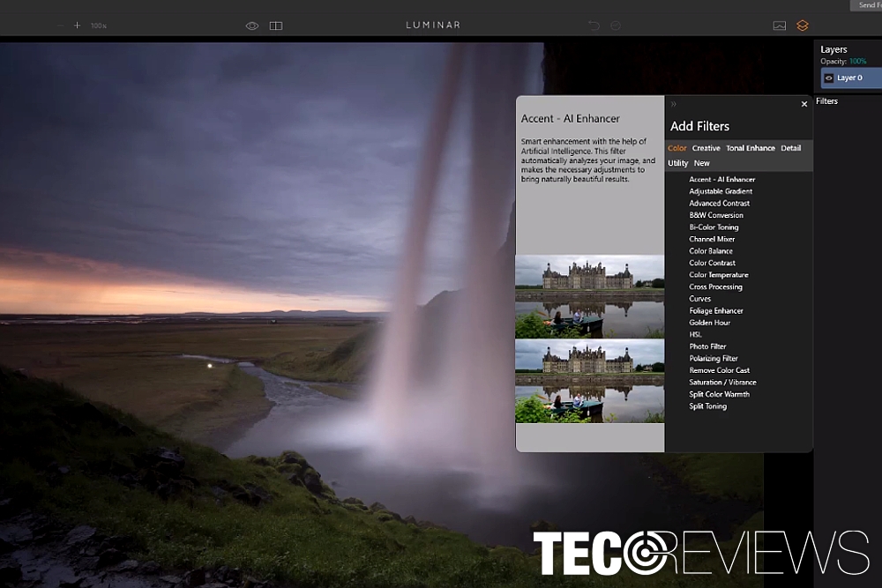Pick the Split Toning filter

pos(707,406)
